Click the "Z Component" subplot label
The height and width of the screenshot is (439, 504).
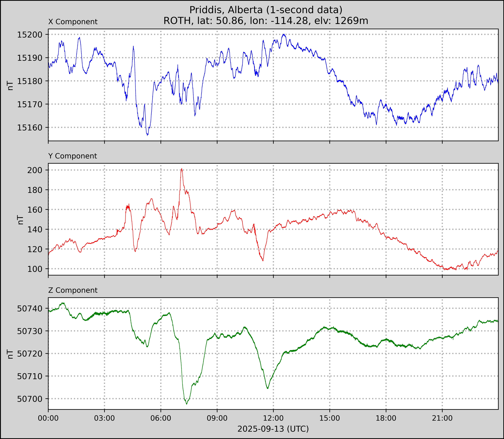[x=73, y=290]
